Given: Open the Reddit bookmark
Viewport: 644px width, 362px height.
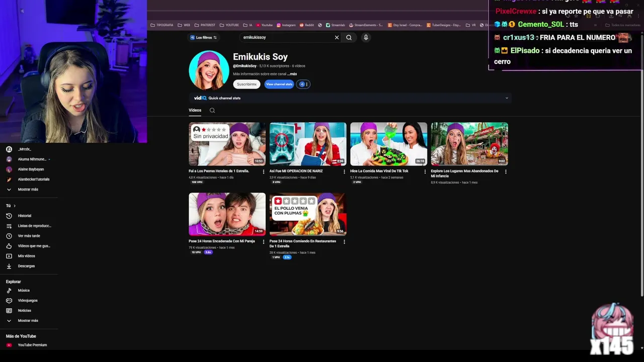Looking at the screenshot, I should (x=307, y=25).
